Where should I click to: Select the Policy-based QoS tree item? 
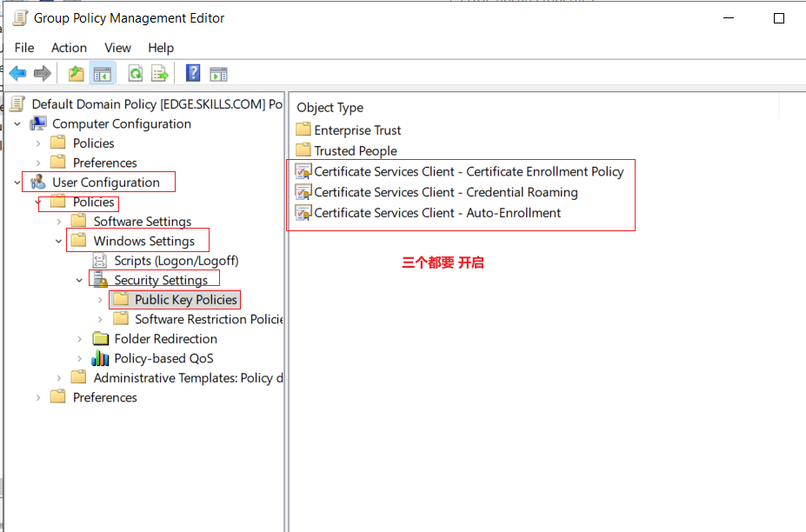[x=163, y=358]
